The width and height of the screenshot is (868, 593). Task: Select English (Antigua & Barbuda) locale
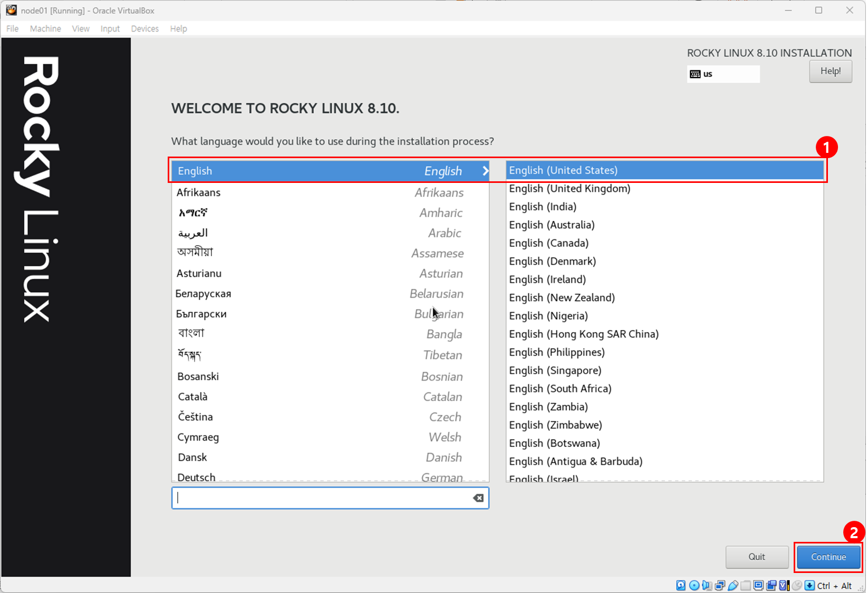coord(664,461)
